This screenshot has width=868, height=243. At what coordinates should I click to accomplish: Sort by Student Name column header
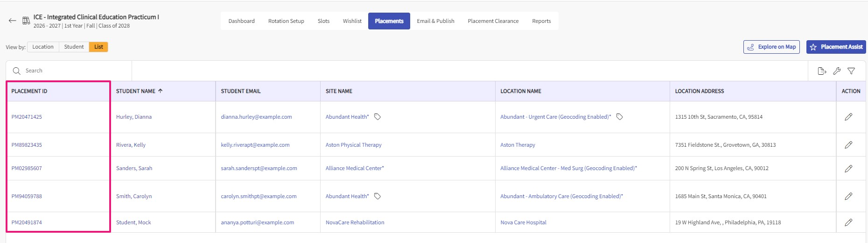pyautogui.click(x=136, y=91)
